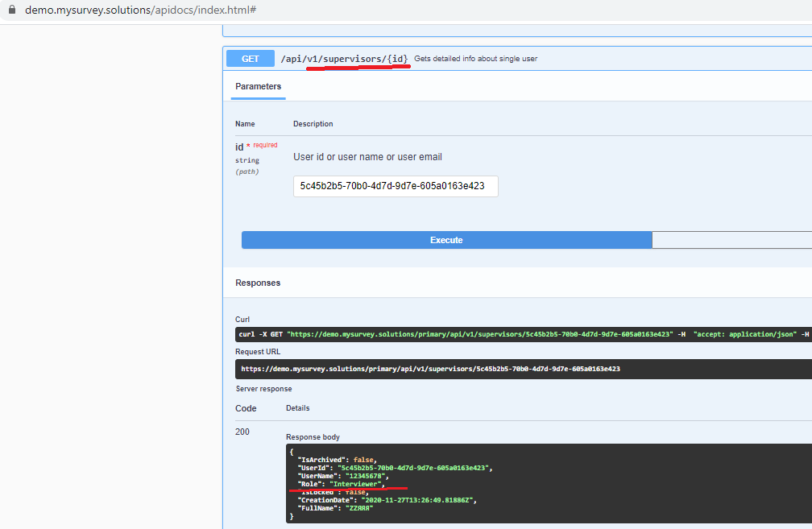The image size is (812, 529).
Task: Click the GET method badge
Action: click(x=250, y=59)
